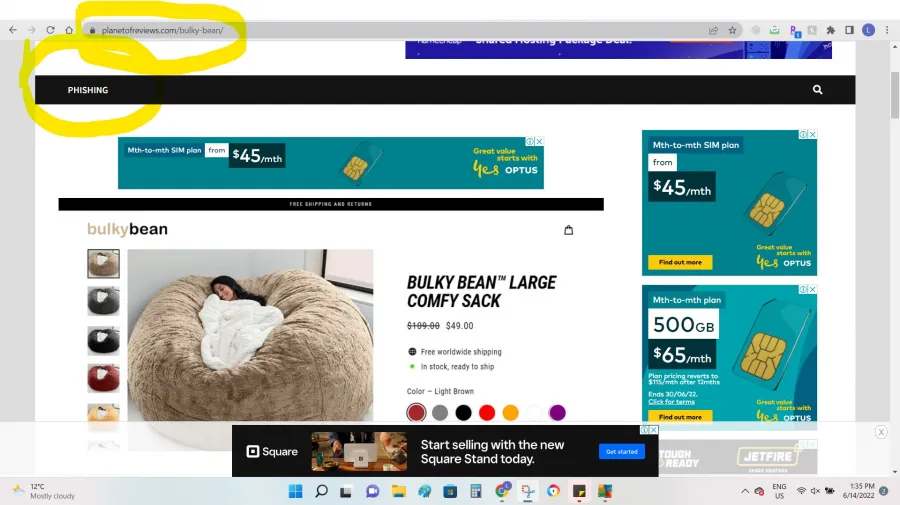
Task: Choose the black color swatch
Action: click(463, 413)
